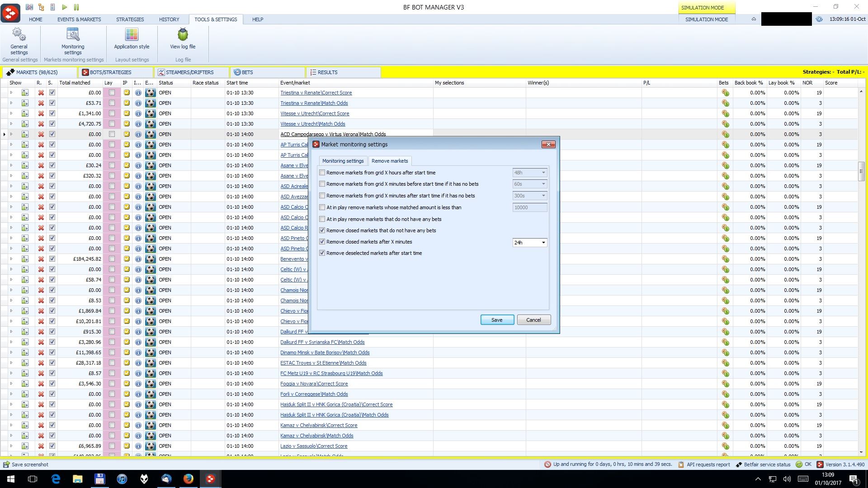The width and height of the screenshot is (868, 488).
Task: Click the show-market icon in Foggia v Novara row
Action: click(25, 384)
